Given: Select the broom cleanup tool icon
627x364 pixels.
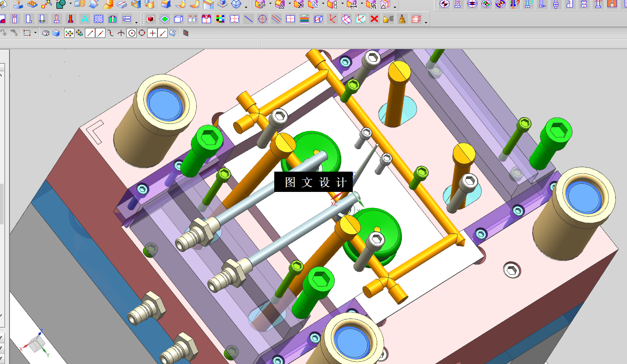Looking at the screenshot, I should tap(402, 19).
